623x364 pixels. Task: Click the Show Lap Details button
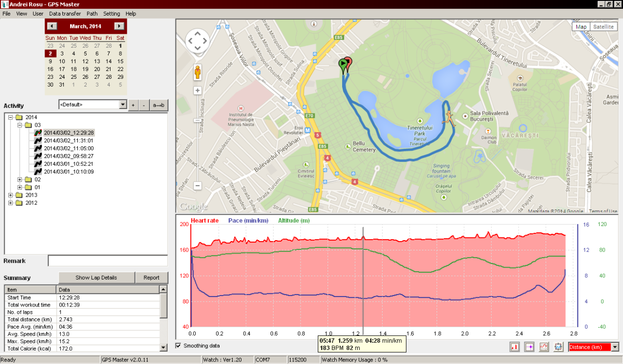pyautogui.click(x=96, y=277)
